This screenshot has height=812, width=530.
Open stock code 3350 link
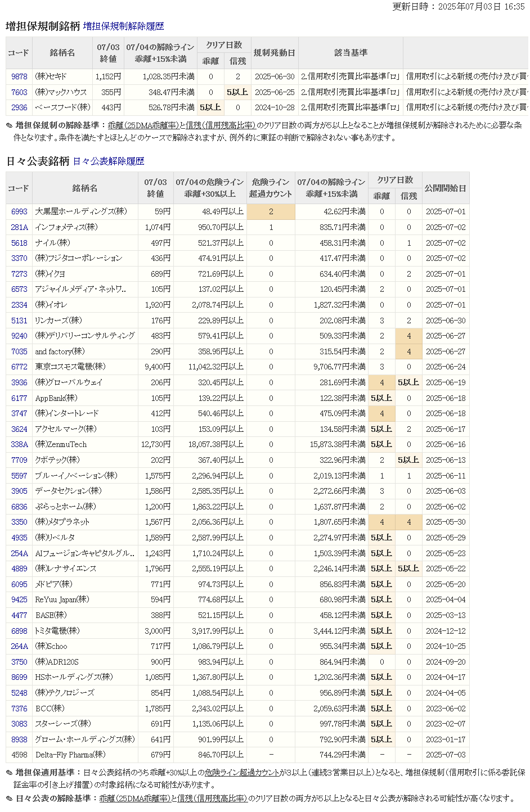[x=19, y=522]
